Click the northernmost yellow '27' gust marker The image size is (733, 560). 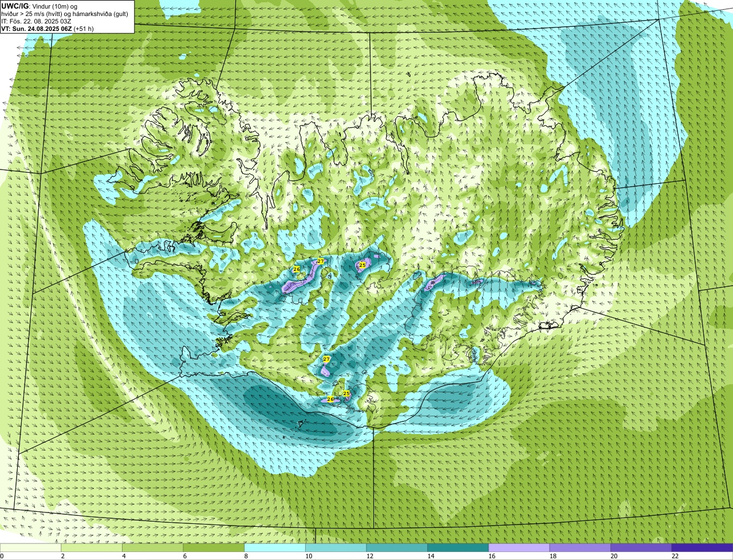pyautogui.click(x=321, y=261)
